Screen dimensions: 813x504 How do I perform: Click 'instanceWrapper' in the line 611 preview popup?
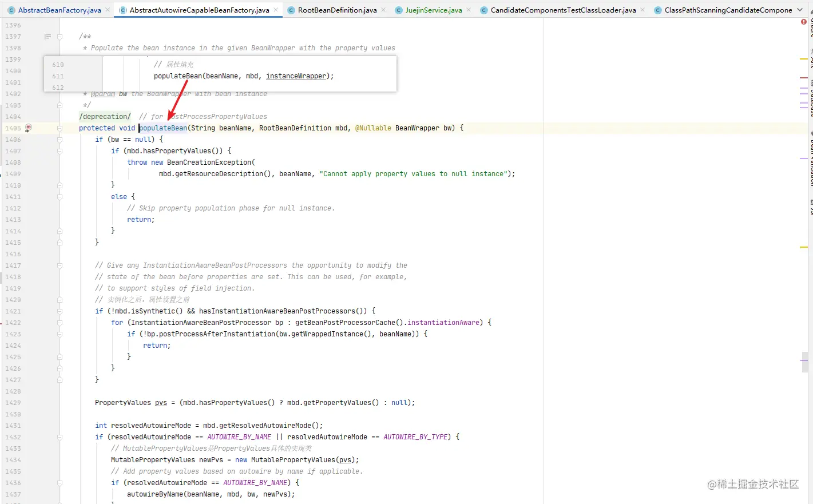click(x=296, y=76)
